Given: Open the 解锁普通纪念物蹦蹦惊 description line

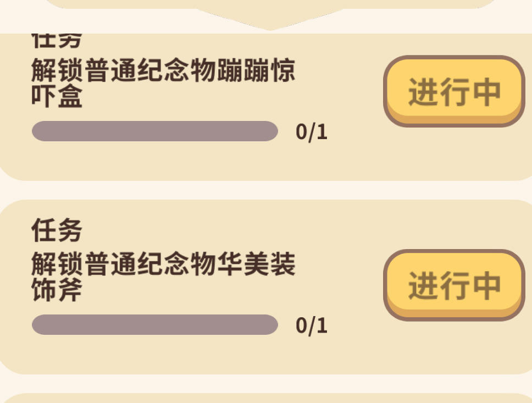Looking at the screenshot, I should click(163, 71).
